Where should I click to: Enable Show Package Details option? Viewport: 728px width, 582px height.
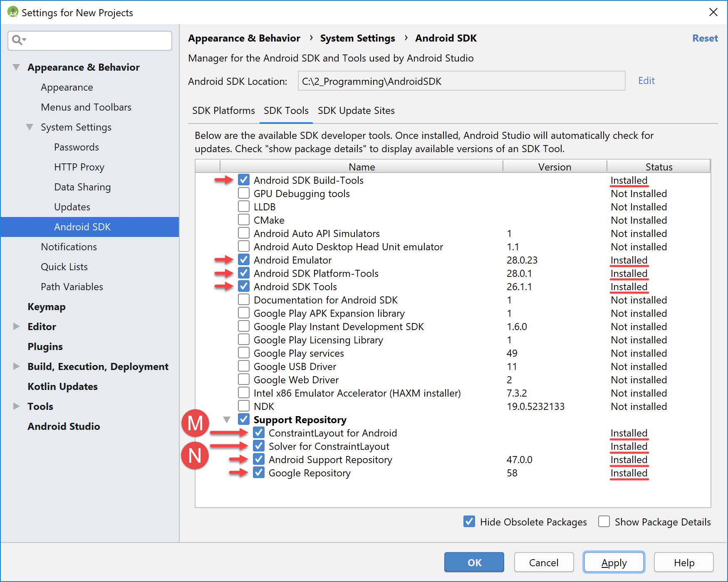[604, 521]
